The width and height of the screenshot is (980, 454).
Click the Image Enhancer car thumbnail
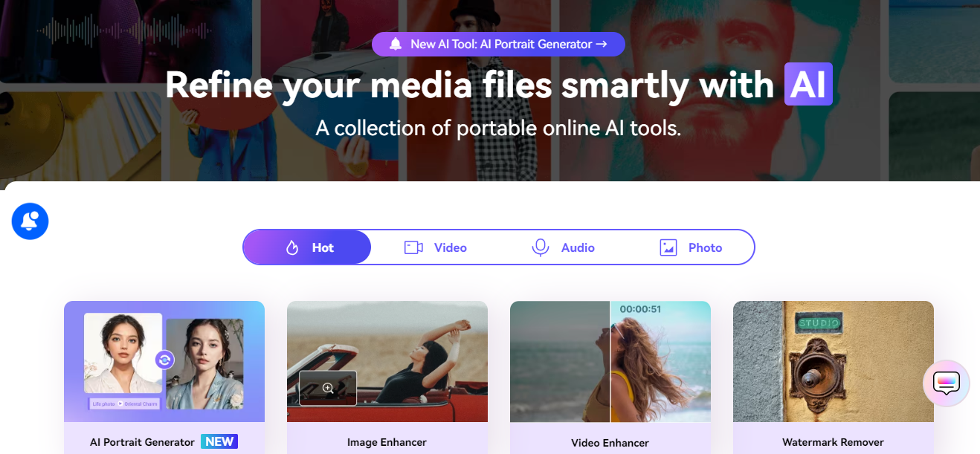pyautogui.click(x=387, y=361)
